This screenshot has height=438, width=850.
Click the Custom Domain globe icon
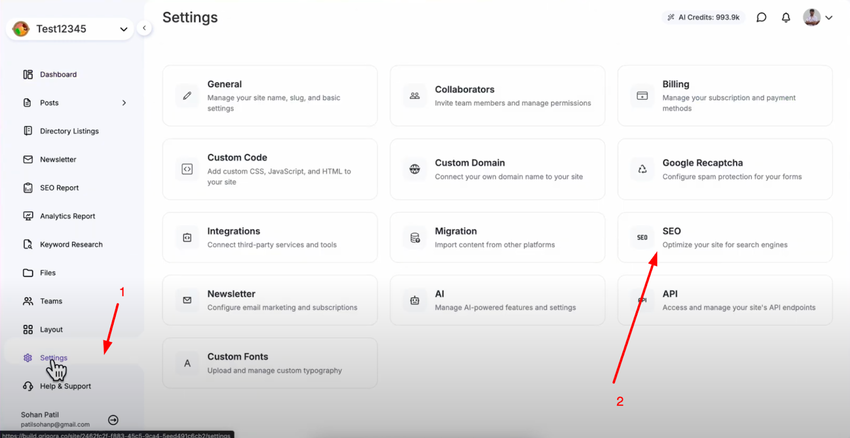415,169
